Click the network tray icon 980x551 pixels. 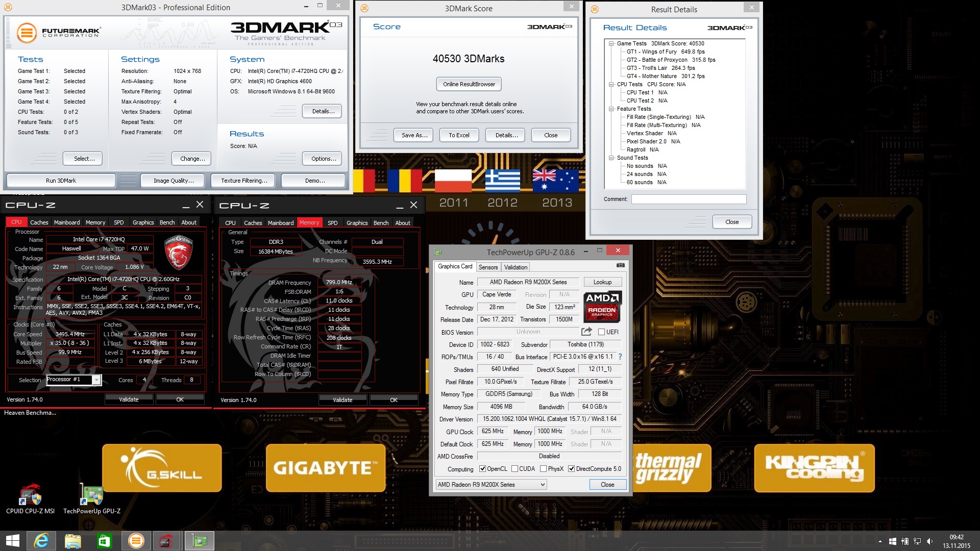click(x=917, y=541)
